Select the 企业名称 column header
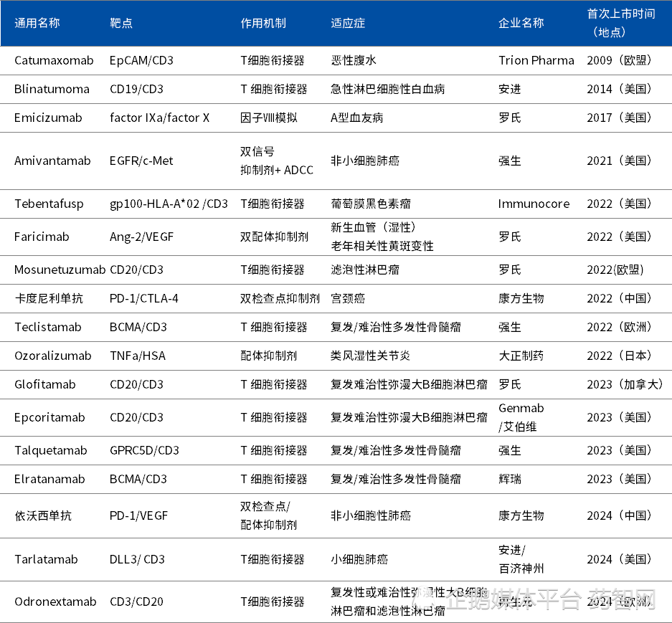The height and width of the screenshot is (623, 672). [x=521, y=23]
